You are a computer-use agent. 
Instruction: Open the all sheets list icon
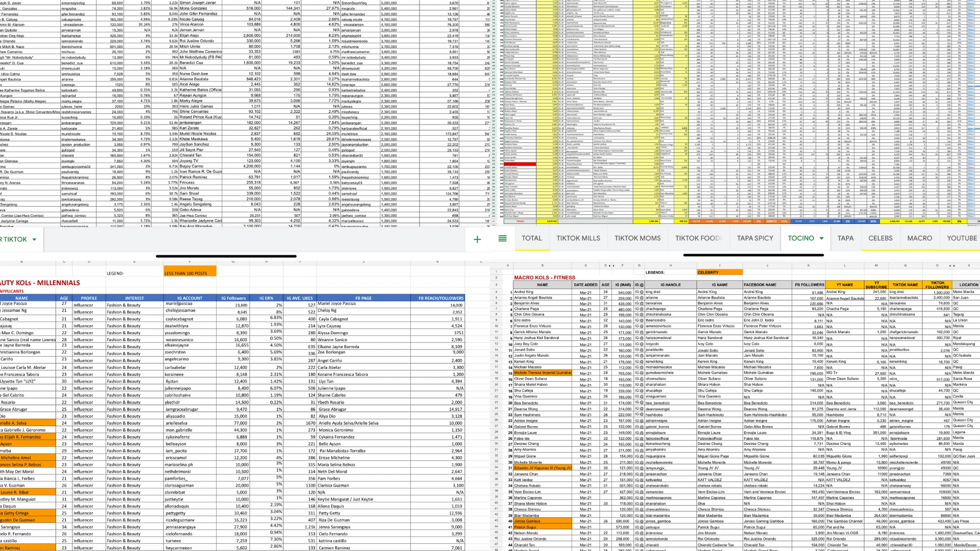(x=502, y=238)
